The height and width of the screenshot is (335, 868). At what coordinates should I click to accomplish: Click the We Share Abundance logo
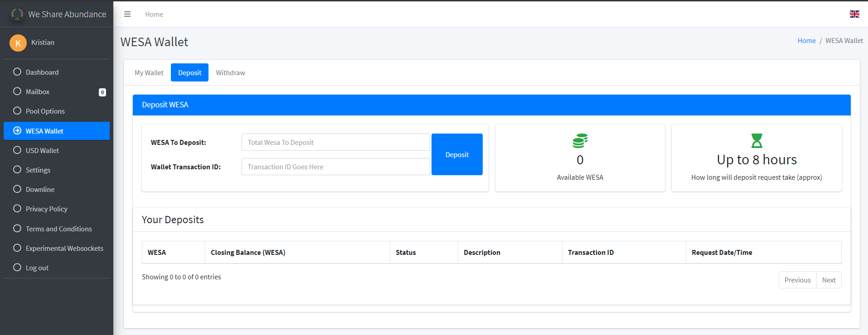pyautogui.click(x=17, y=14)
